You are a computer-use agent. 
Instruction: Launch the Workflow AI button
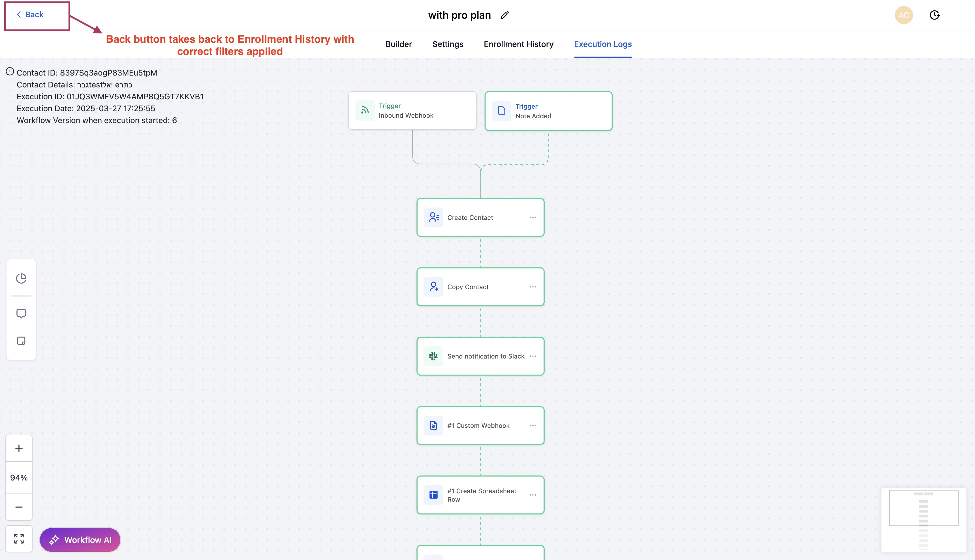[x=80, y=540]
